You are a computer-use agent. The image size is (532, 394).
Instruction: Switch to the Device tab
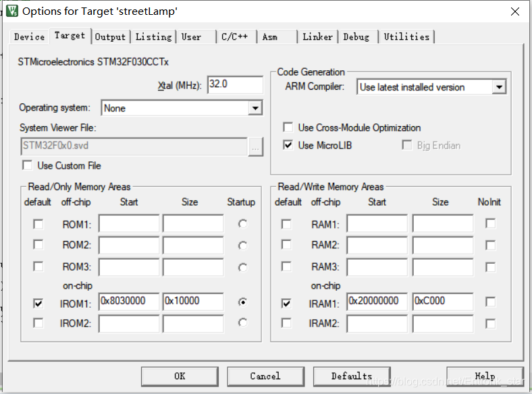pyautogui.click(x=29, y=36)
